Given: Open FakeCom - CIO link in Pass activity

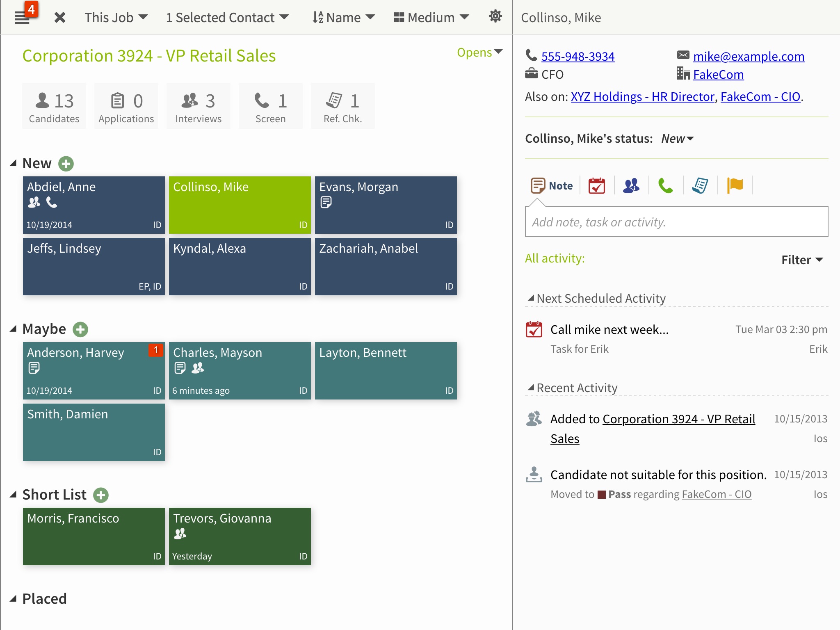Looking at the screenshot, I should (x=717, y=494).
